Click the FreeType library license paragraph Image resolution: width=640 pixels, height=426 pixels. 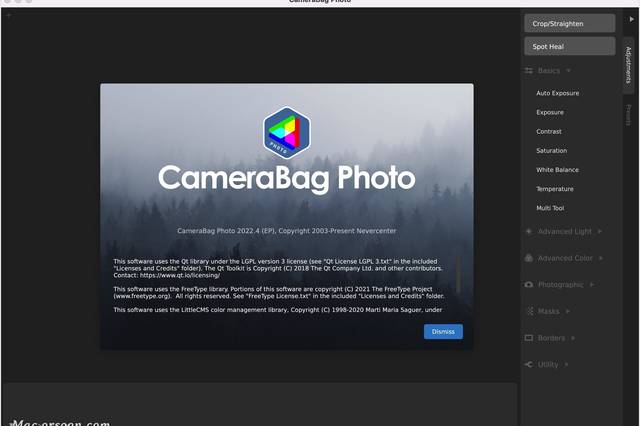coord(279,293)
